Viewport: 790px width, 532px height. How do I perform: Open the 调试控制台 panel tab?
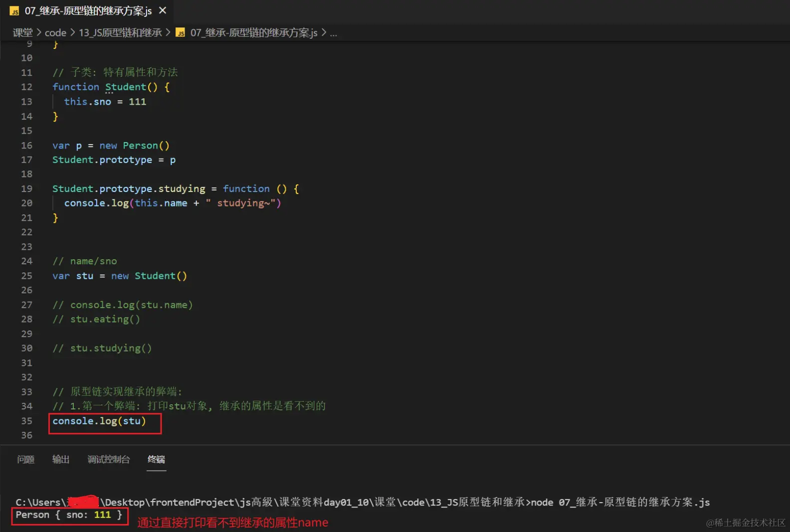(x=109, y=459)
